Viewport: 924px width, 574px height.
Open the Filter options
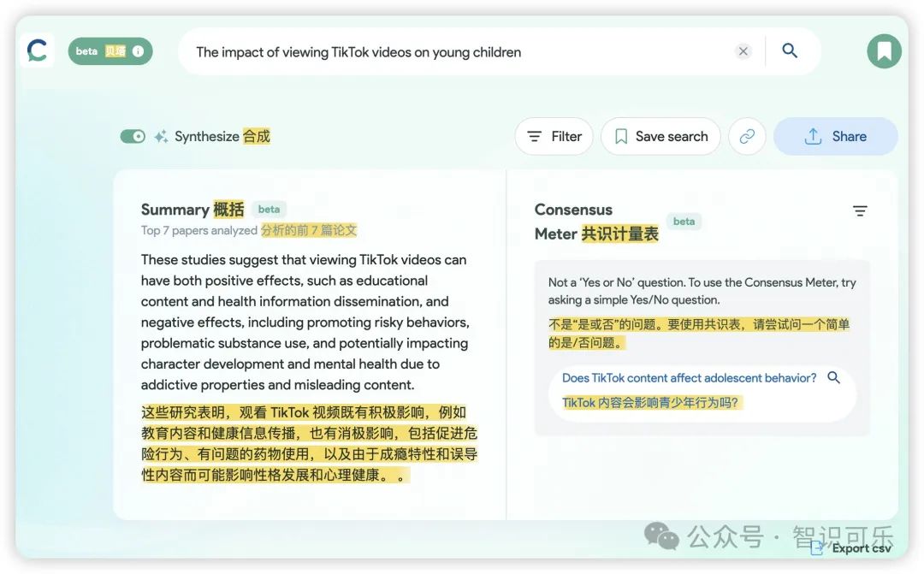[x=554, y=135]
